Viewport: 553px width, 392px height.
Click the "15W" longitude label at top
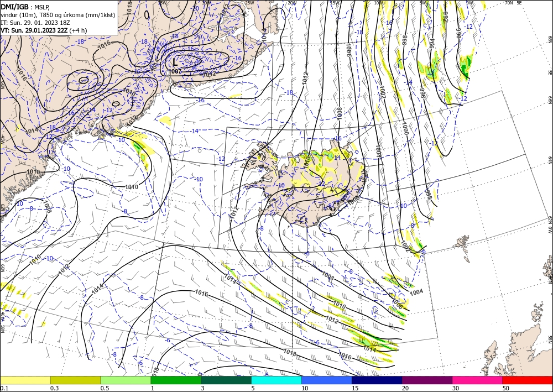pos(335,3)
